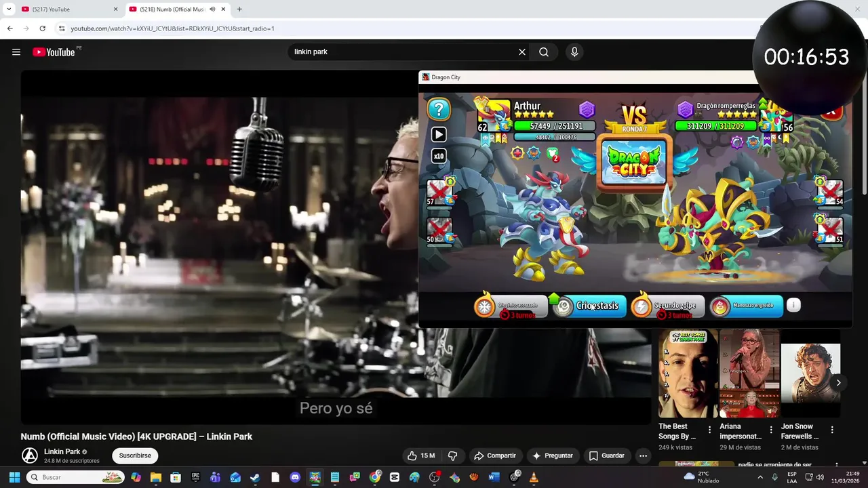This screenshot has height=488, width=868.
Task: Open the Linkin Park channel name link
Action: [x=62, y=451]
